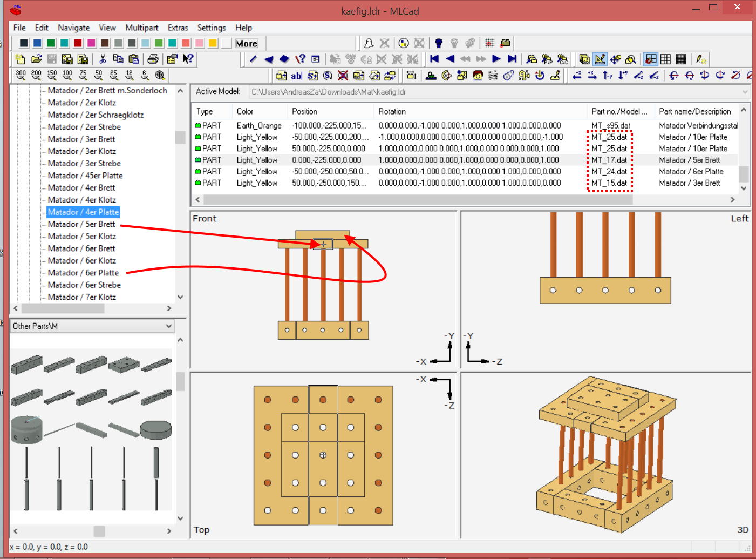Open the Active Model path dropdown

(745, 92)
